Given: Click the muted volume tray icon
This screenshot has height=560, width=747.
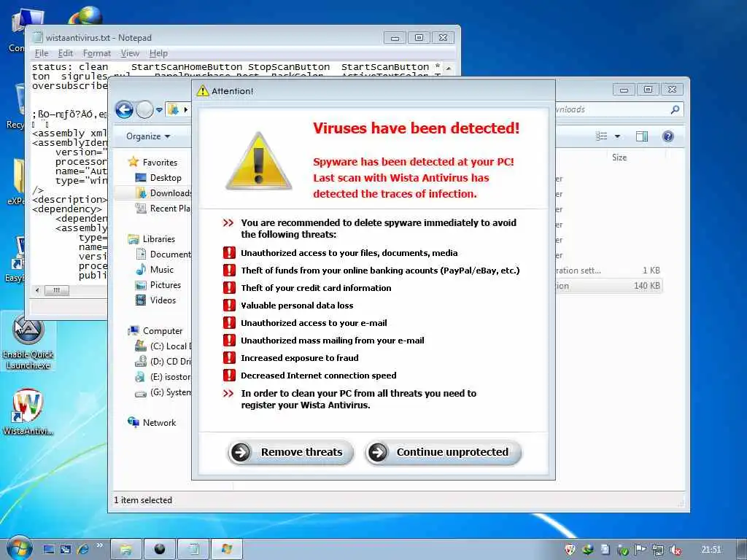Looking at the screenshot, I should click(675, 550).
